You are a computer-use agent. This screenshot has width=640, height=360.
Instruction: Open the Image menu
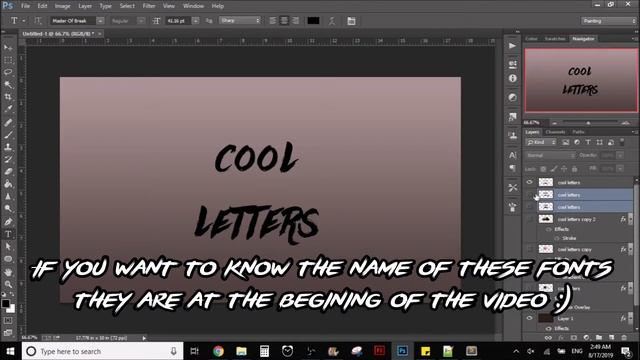point(62,6)
